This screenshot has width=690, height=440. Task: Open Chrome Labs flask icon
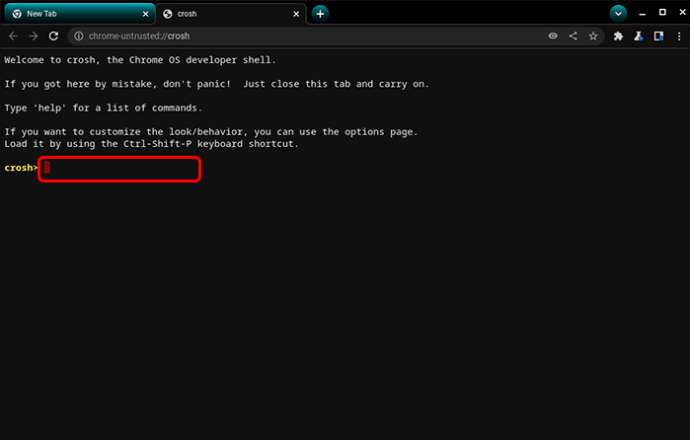(639, 36)
